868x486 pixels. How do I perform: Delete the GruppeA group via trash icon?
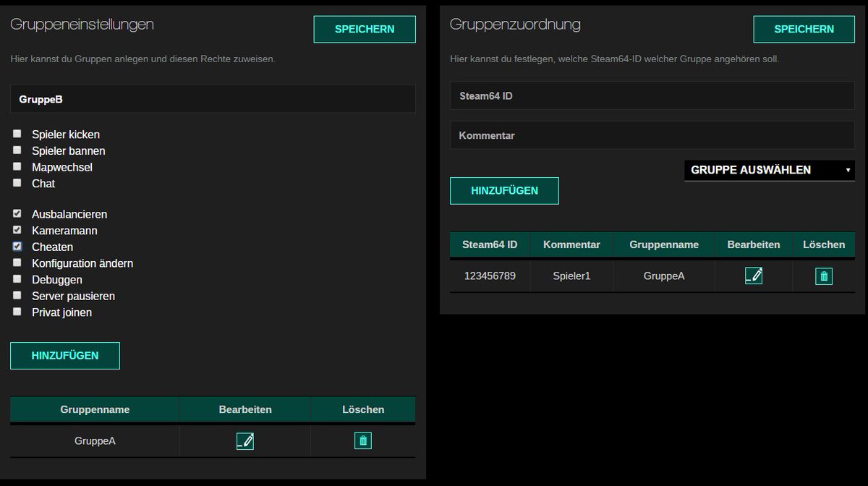(362, 440)
